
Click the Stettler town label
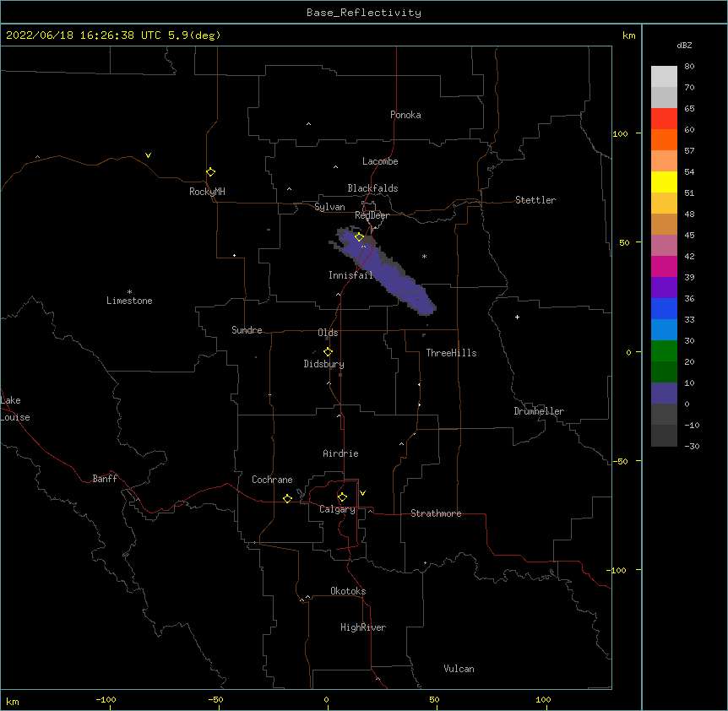coord(535,200)
